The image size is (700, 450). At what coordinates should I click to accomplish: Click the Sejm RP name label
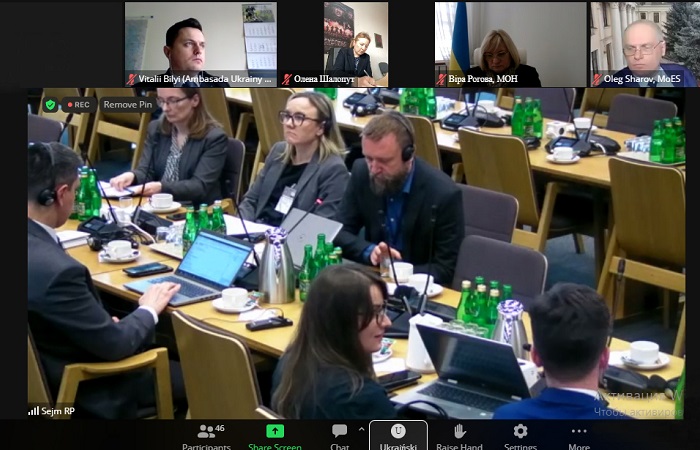tap(58, 411)
